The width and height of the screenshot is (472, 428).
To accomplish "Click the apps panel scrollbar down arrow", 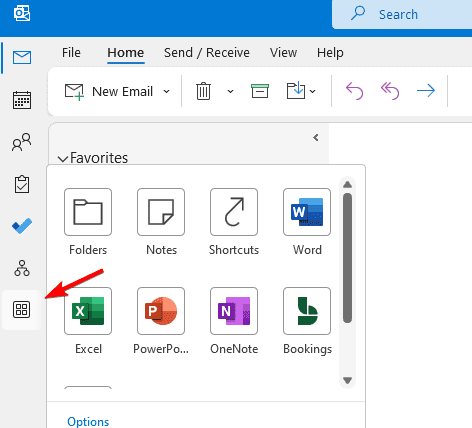I will [348, 380].
